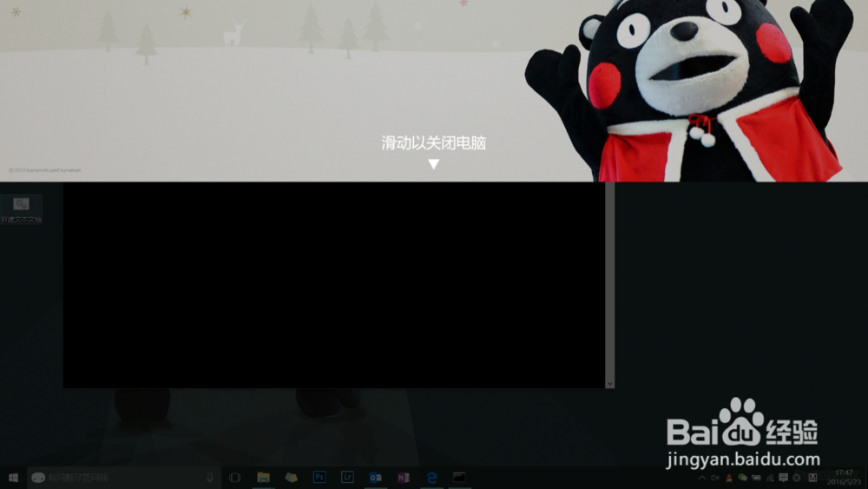The image size is (868, 489).
Task: Click the Cortana search box
Action: pos(124,478)
